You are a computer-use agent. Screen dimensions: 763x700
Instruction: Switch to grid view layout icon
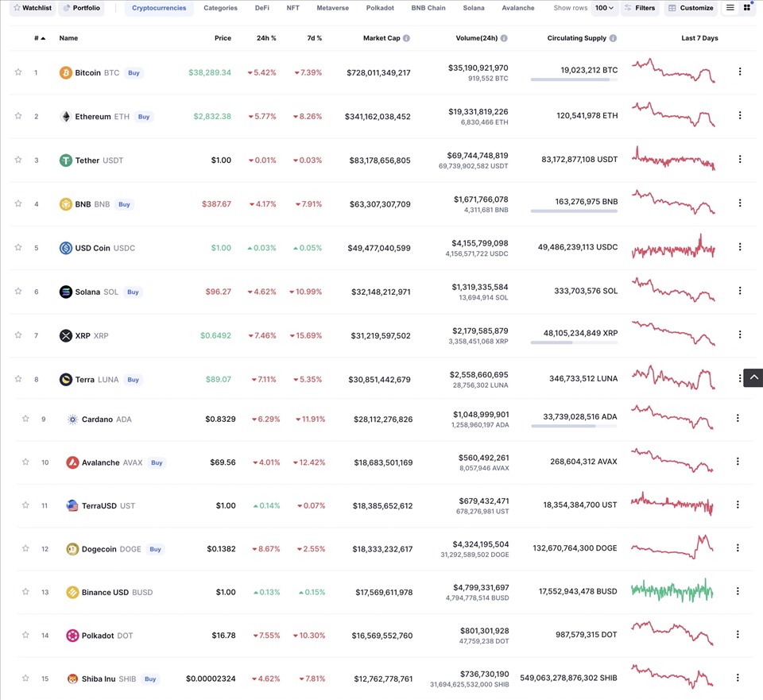click(x=746, y=8)
